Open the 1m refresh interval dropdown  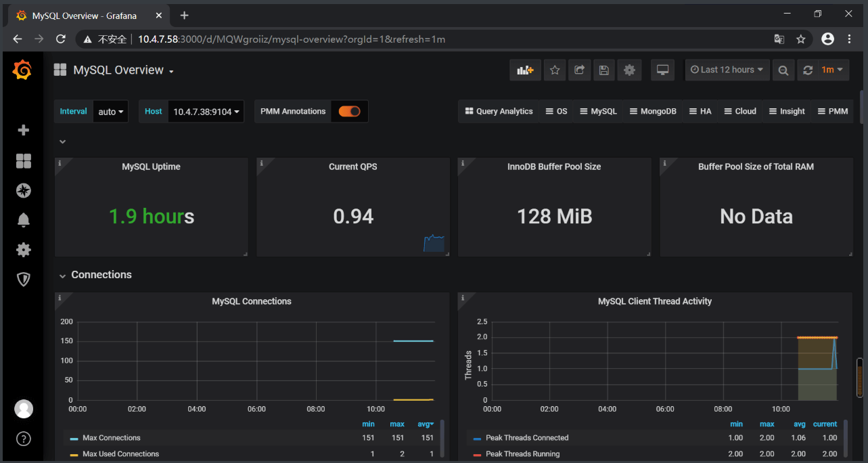click(832, 70)
